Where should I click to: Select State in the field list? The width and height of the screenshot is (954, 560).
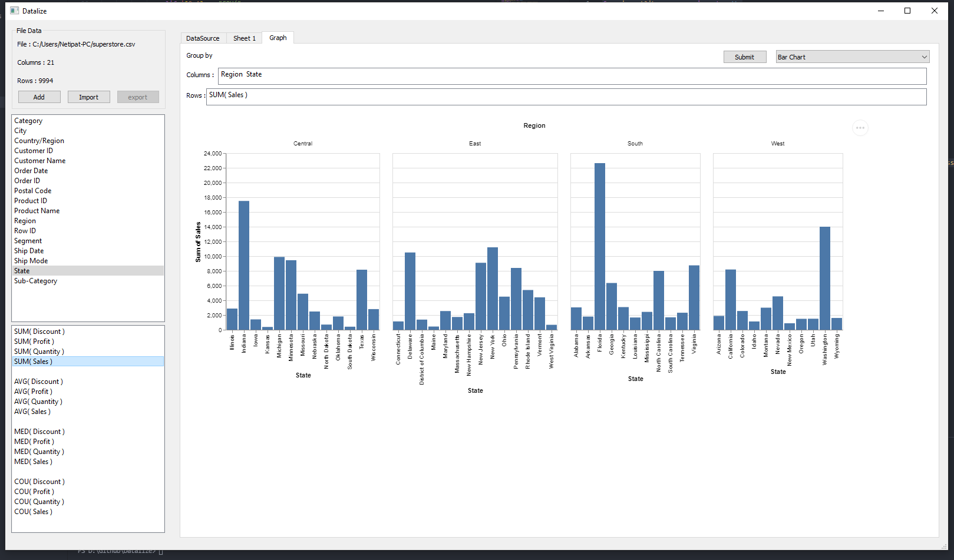click(22, 270)
